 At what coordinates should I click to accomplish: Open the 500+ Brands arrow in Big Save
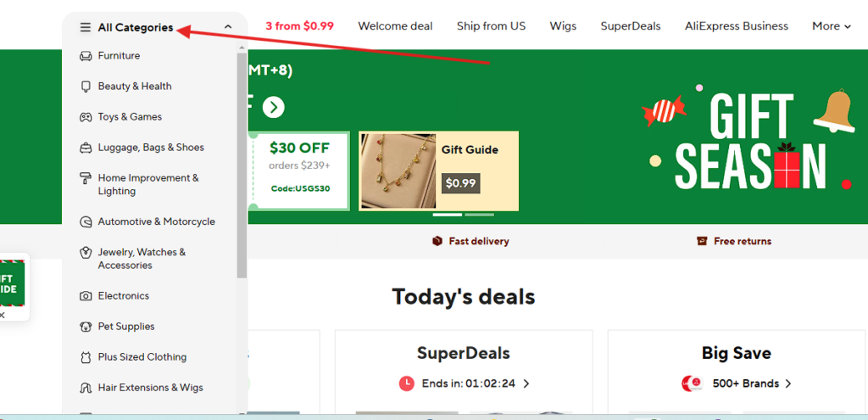[788, 384]
